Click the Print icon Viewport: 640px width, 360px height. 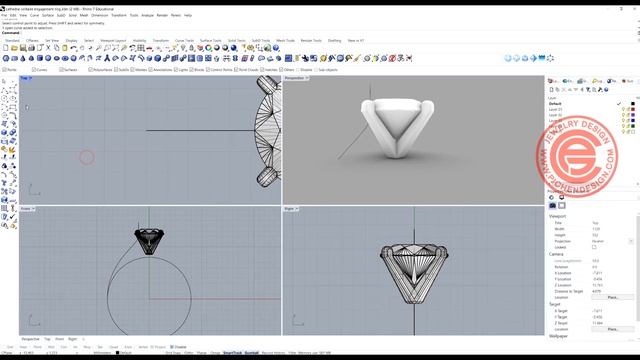pos(31,48)
